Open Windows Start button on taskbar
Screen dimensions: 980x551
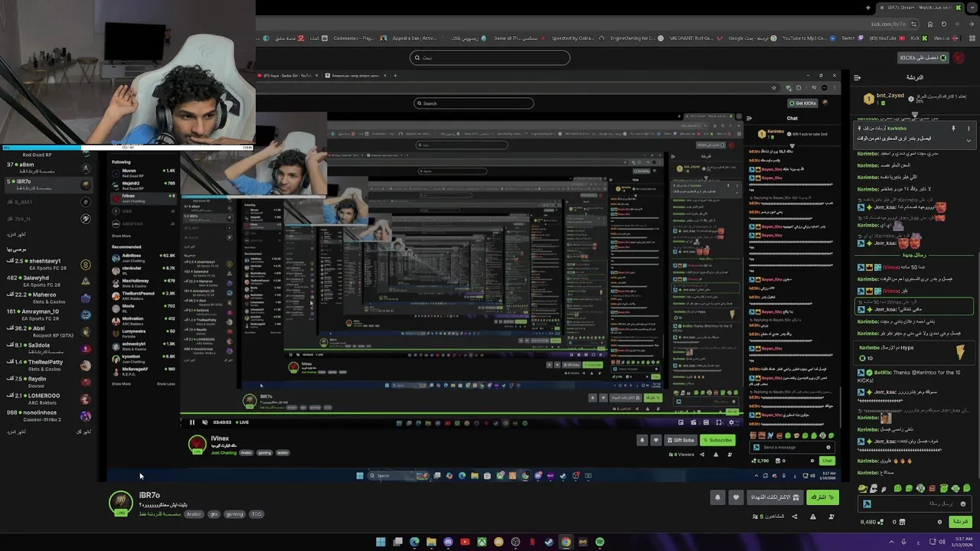[381, 543]
